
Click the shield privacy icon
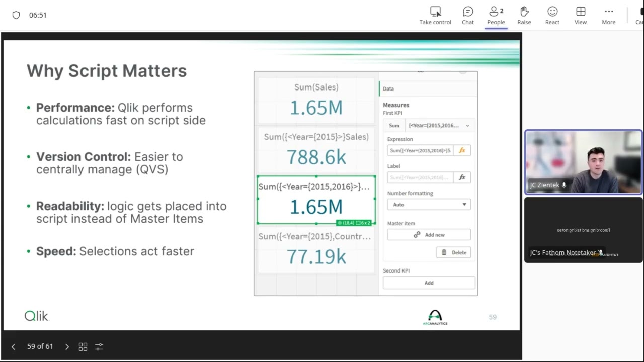click(16, 15)
